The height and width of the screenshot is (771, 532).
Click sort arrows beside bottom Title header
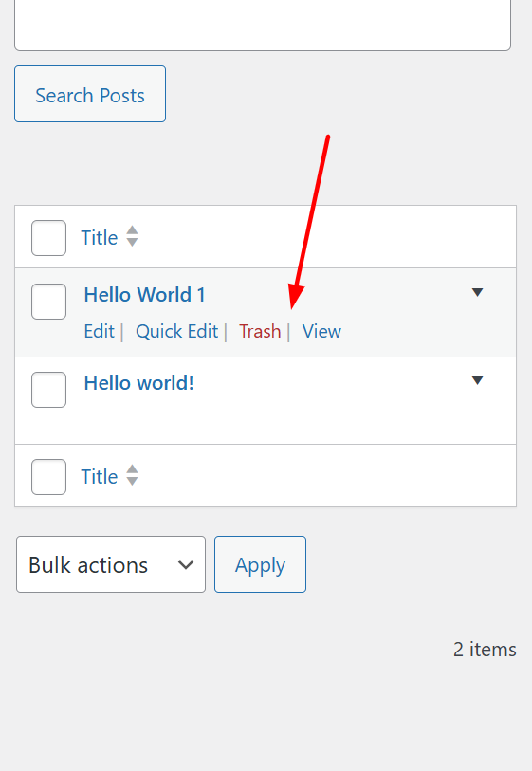pyautogui.click(x=132, y=475)
